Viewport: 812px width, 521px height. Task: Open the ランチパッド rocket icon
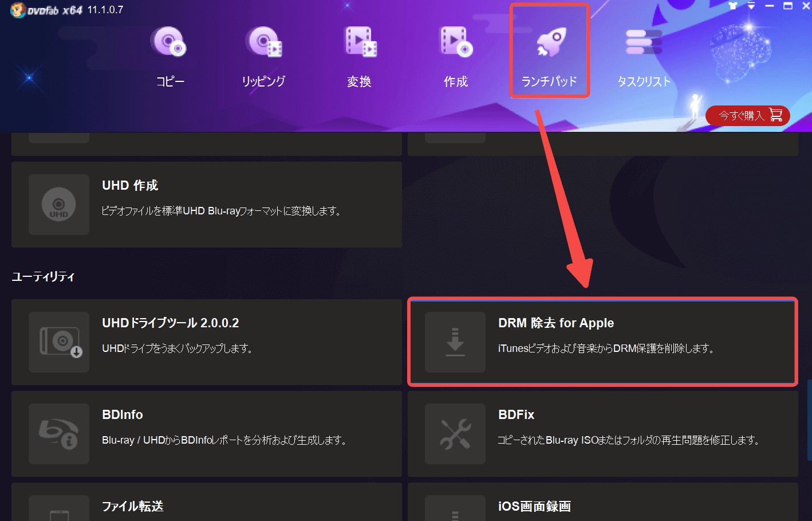pyautogui.click(x=551, y=42)
